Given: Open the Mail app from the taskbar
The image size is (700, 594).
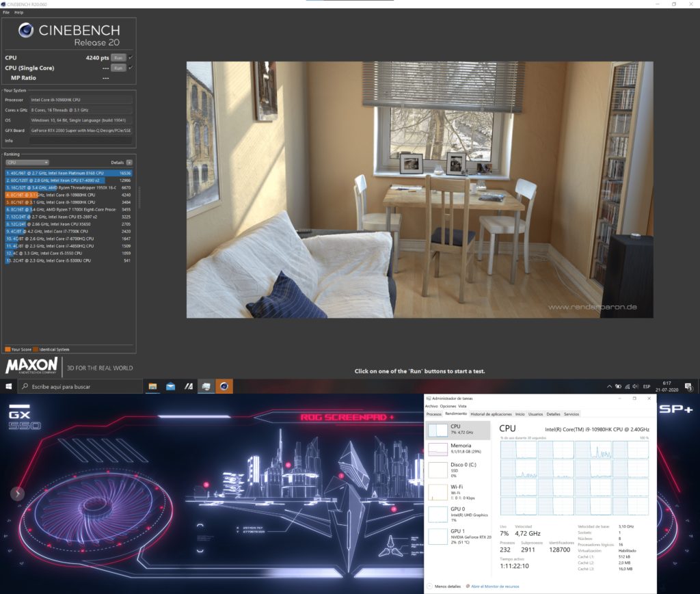Looking at the screenshot, I should coord(170,387).
